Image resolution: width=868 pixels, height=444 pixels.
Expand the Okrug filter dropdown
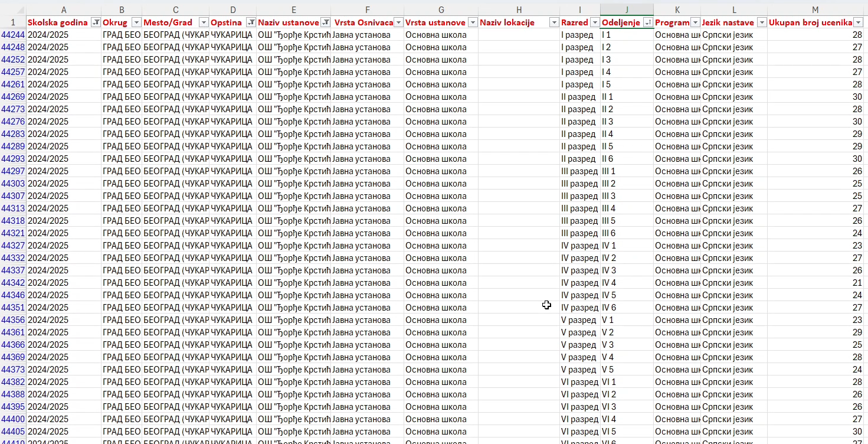coord(136,22)
